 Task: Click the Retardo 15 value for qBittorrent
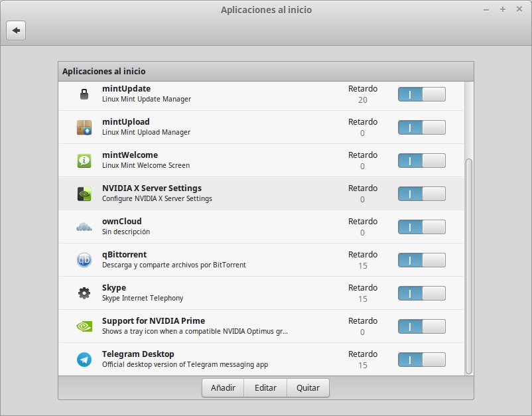point(363,266)
